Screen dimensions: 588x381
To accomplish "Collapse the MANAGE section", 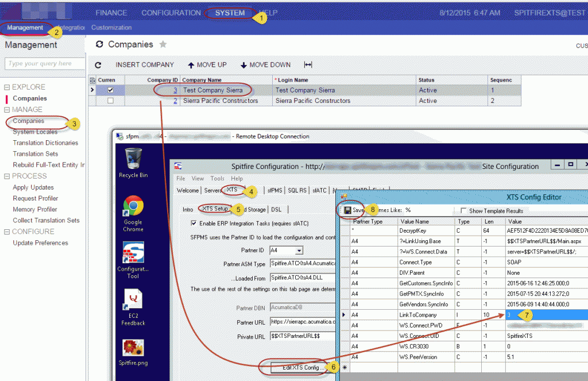I will pos(7,110).
